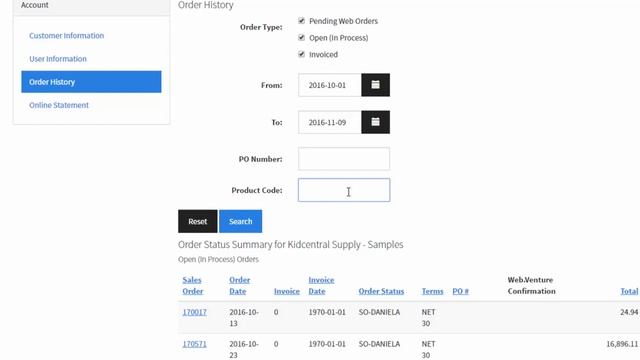This screenshot has width=640, height=360.
Task: Click the Search button
Action: pos(240,221)
